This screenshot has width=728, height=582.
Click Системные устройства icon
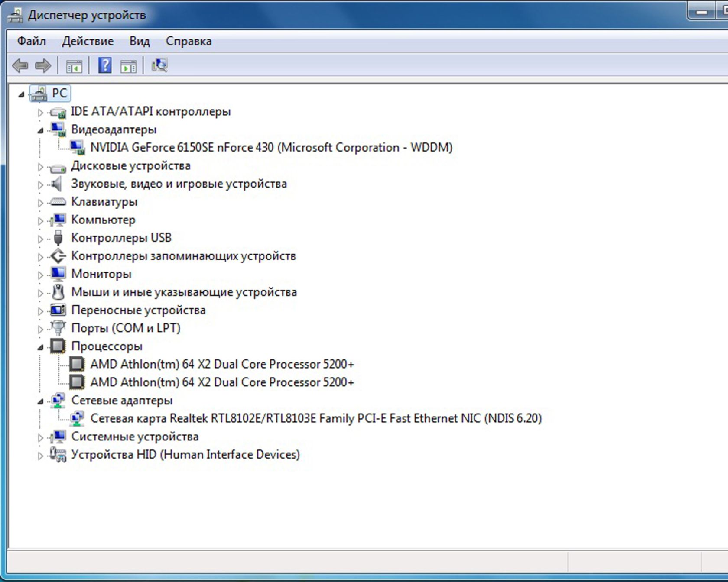[x=58, y=436]
